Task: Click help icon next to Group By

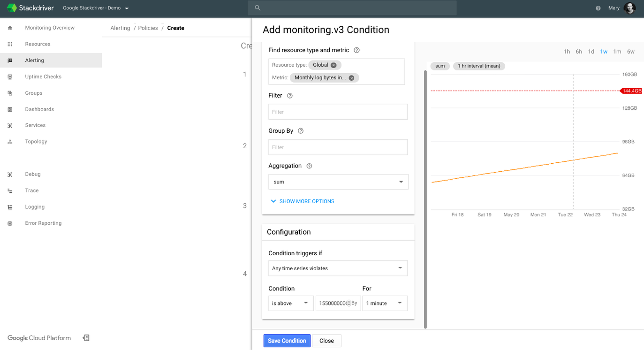Action: click(301, 131)
